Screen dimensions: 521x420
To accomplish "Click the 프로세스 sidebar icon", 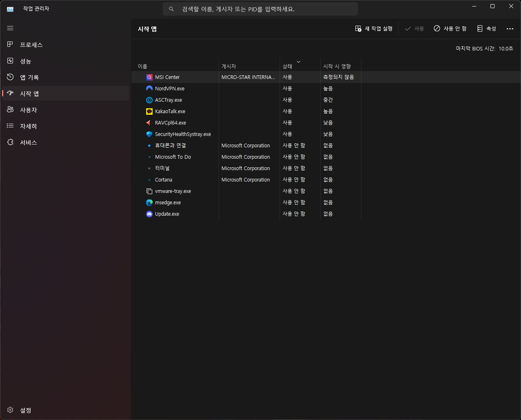I will [x=10, y=44].
